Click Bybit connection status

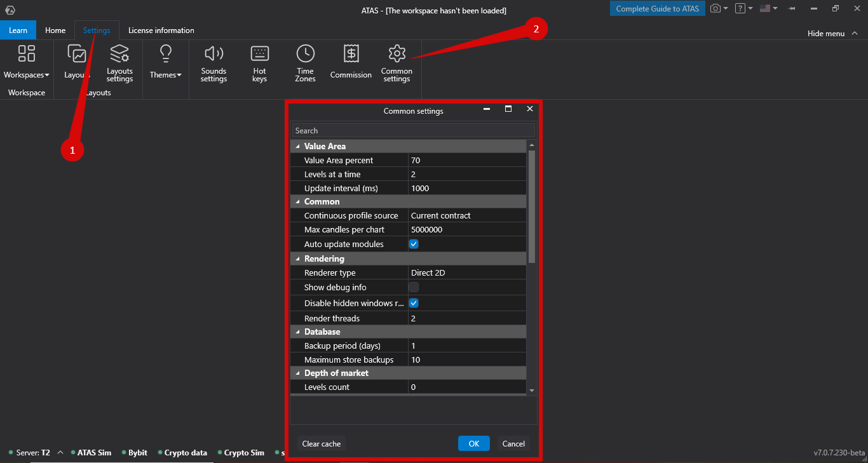click(x=134, y=453)
